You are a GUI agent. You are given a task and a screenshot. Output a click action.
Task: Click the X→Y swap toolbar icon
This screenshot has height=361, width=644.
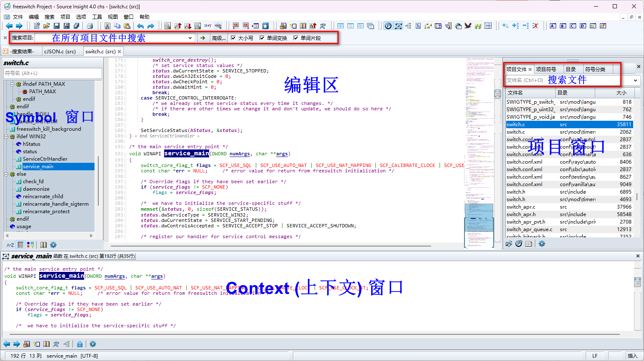[x=208, y=26]
